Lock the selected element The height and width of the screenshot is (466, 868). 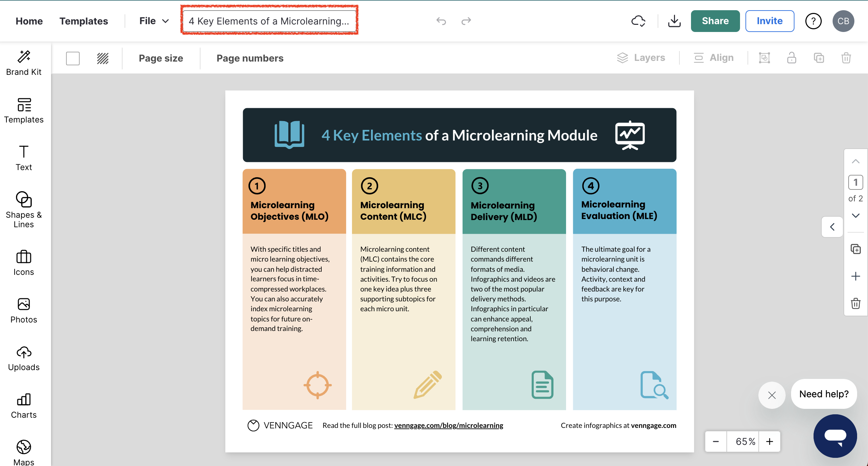(x=791, y=58)
